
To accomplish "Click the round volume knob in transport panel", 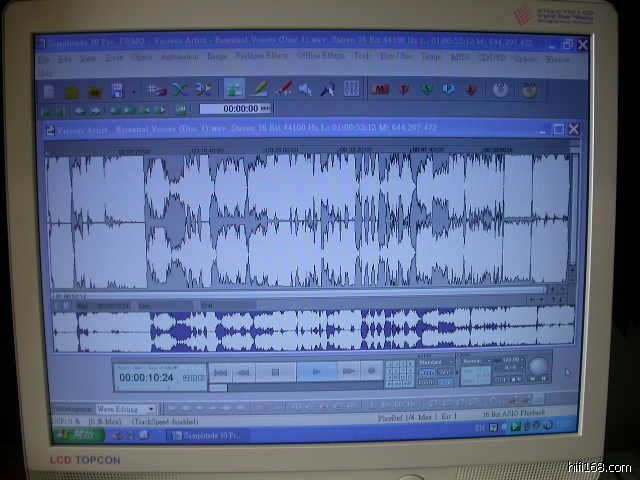I will point(538,366).
